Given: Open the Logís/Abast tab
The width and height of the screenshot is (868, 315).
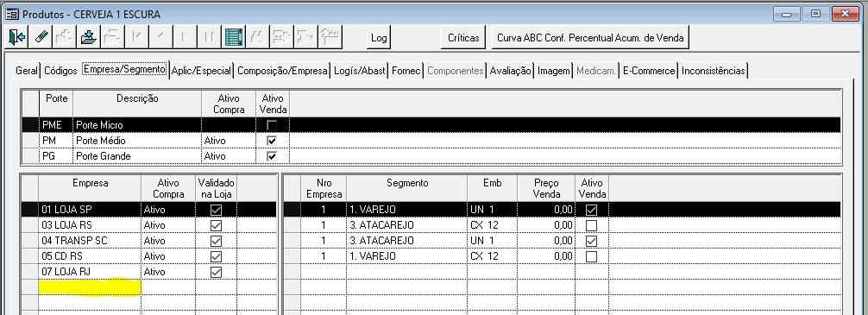Looking at the screenshot, I should [x=360, y=71].
